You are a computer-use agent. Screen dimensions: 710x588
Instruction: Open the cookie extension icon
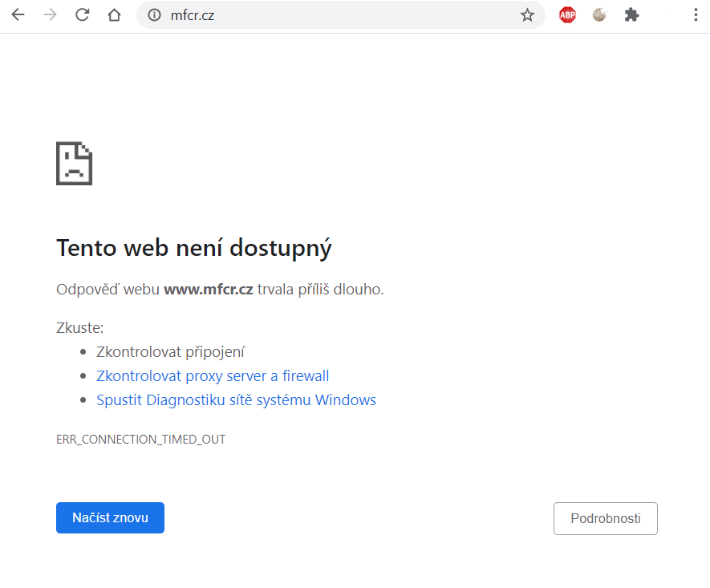599,15
